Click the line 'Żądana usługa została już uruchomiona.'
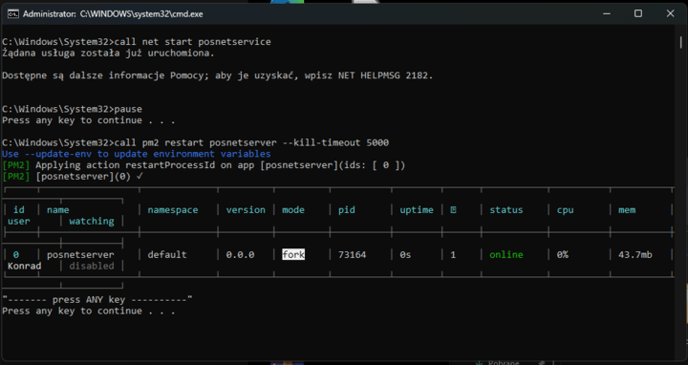 tap(108, 53)
